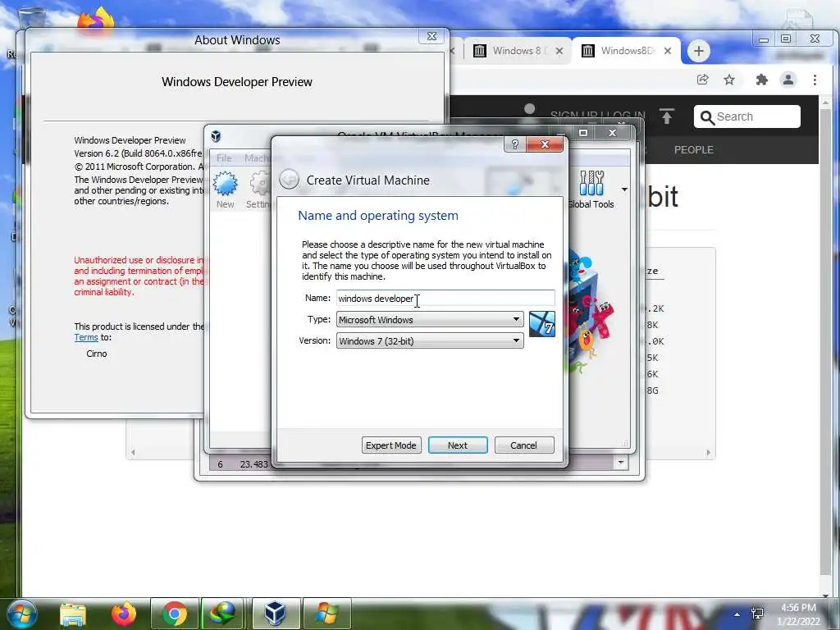Click the globe download manager taskbar icon
This screenshot has height=630, width=840.
click(224, 614)
